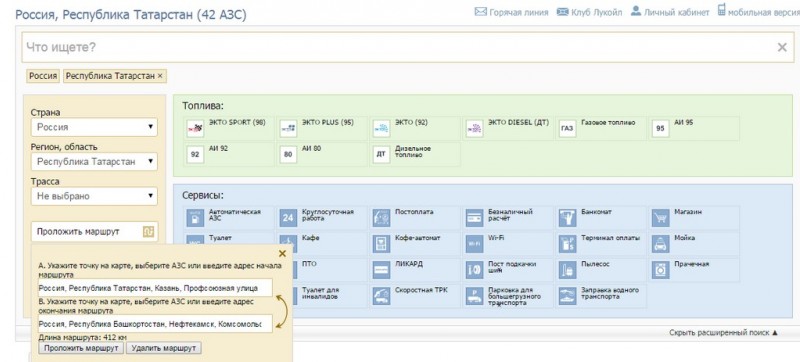Select the Прачечная laundry icon

(x=660, y=270)
